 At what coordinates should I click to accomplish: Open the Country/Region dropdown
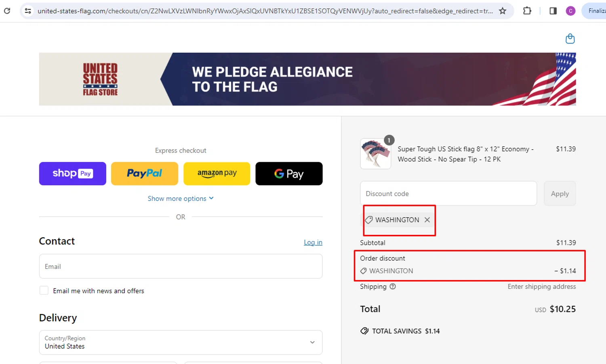click(181, 342)
